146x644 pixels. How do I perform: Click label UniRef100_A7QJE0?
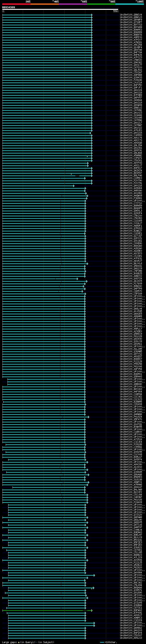[x=131, y=130]
